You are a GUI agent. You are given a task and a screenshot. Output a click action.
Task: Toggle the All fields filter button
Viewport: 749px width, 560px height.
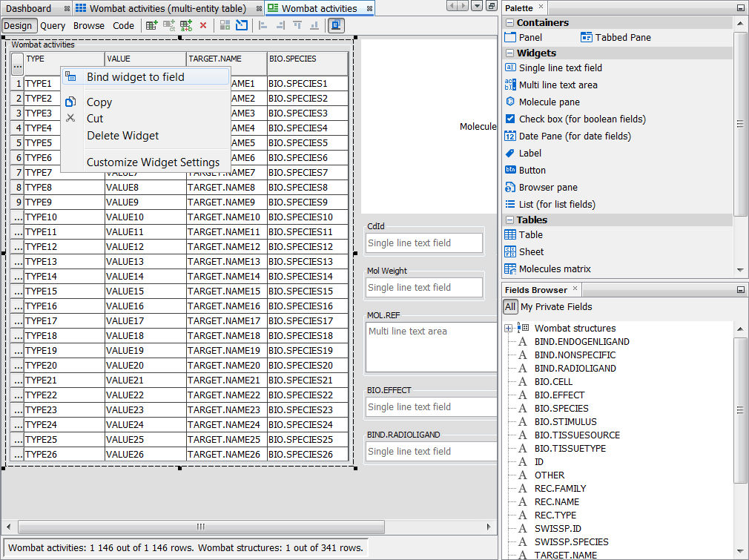point(510,307)
